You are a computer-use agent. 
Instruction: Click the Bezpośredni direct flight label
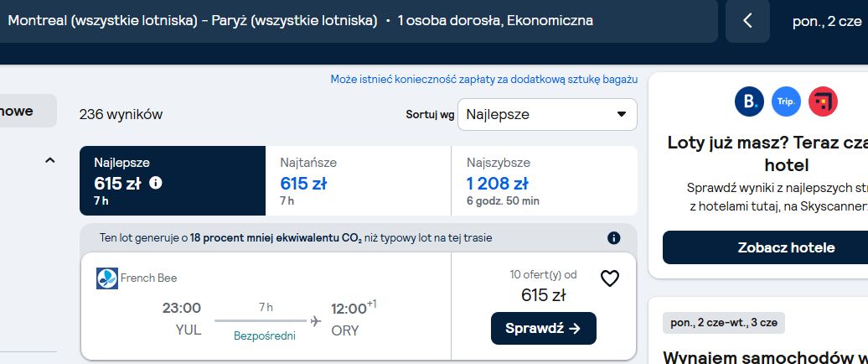pyautogui.click(x=265, y=335)
